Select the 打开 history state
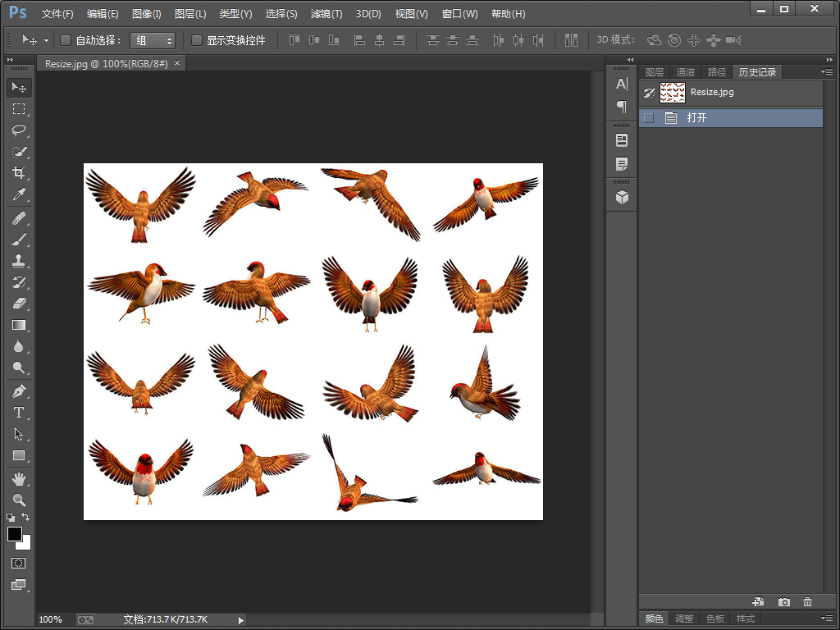Screen dimensions: 840x630 731,118
